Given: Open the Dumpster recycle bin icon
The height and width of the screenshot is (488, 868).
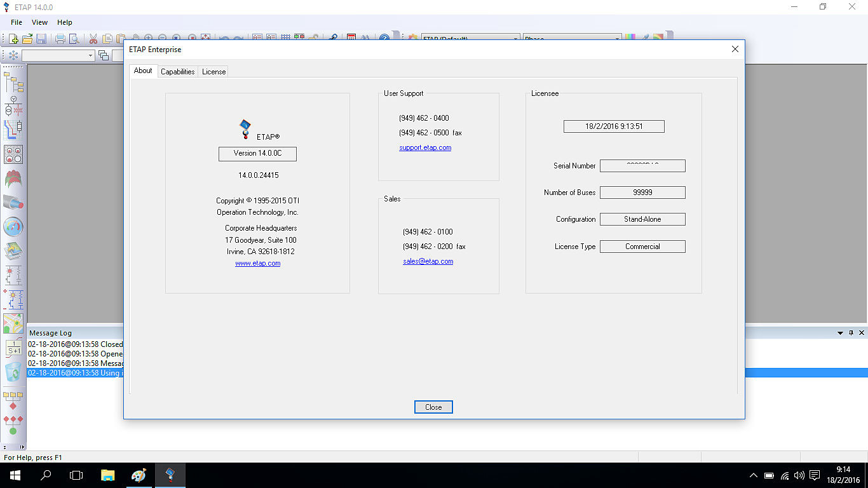Looking at the screenshot, I should click(x=13, y=371).
